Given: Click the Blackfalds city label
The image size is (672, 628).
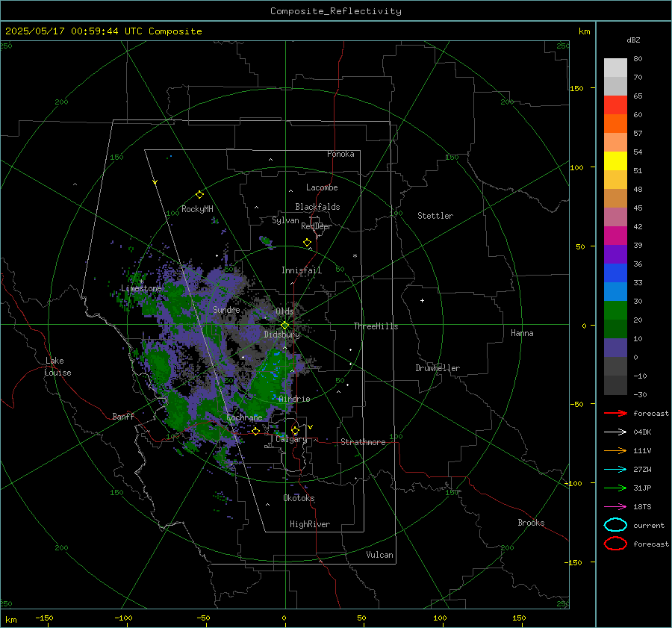Looking at the screenshot, I should (x=317, y=207).
